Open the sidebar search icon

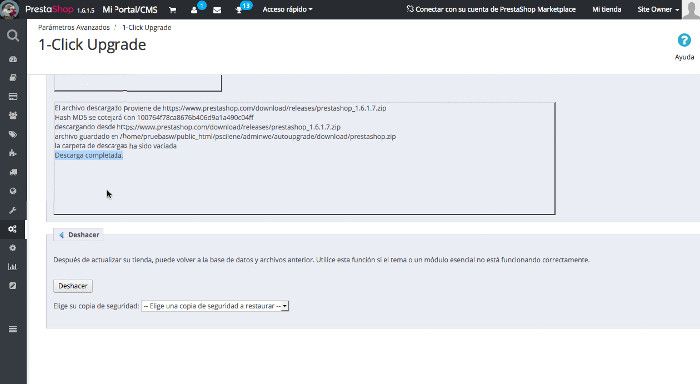[13, 35]
